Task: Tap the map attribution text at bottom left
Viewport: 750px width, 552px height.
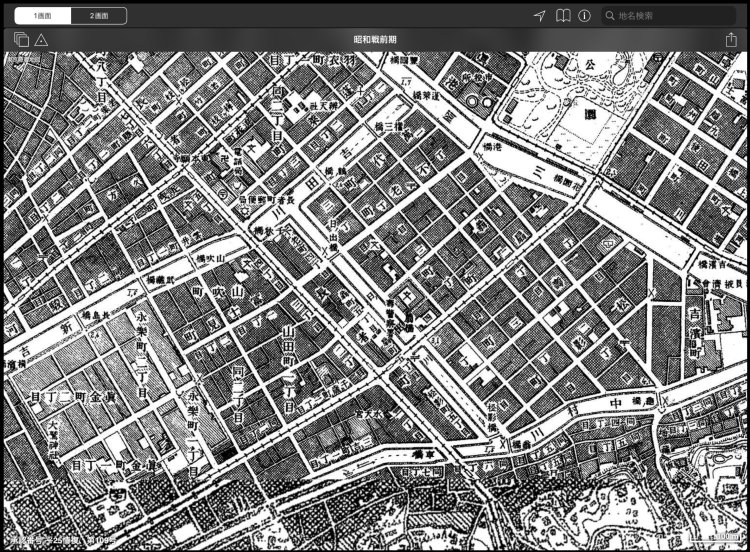Action: coord(60,541)
